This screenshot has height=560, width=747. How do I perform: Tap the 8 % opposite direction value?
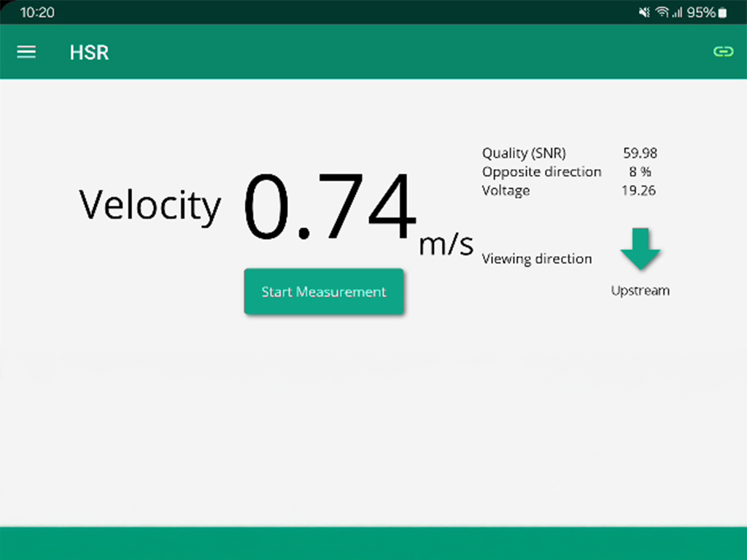click(640, 172)
